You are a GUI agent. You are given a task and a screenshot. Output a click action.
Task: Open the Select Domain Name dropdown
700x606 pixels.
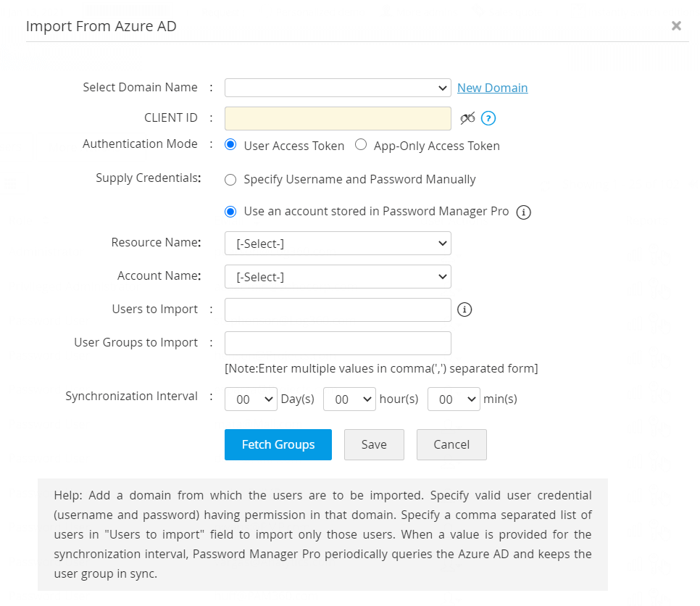click(338, 88)
